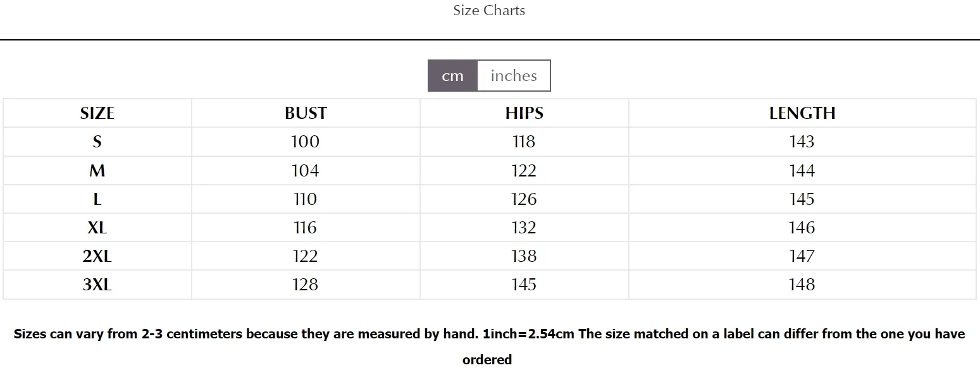This screenshot has width=980, height=370.
Task: Click length value 148 for size 3XL
Action: tap(802, 285)
